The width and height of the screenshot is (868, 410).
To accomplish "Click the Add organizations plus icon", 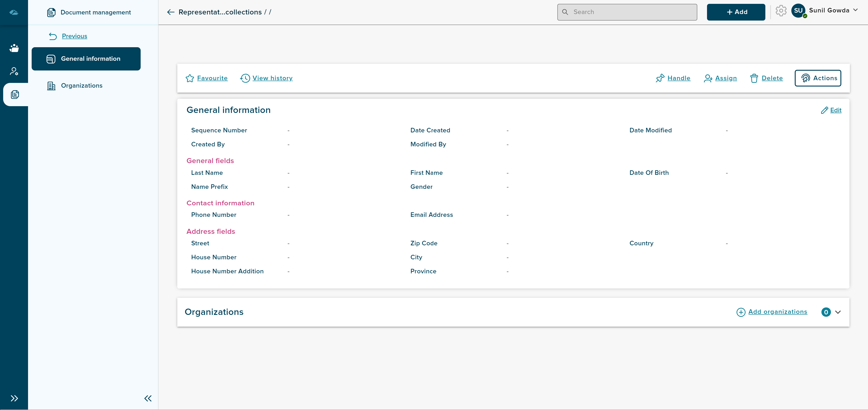I will pos(741,312).
